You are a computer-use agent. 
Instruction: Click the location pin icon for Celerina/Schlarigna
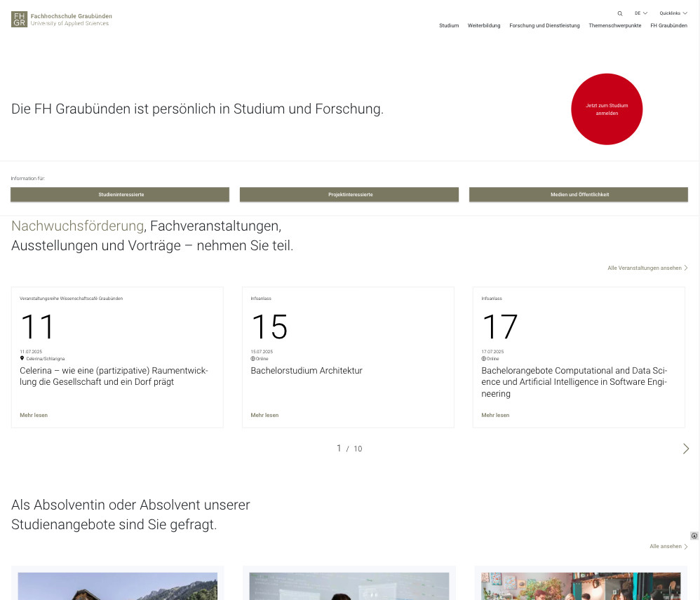22,358
